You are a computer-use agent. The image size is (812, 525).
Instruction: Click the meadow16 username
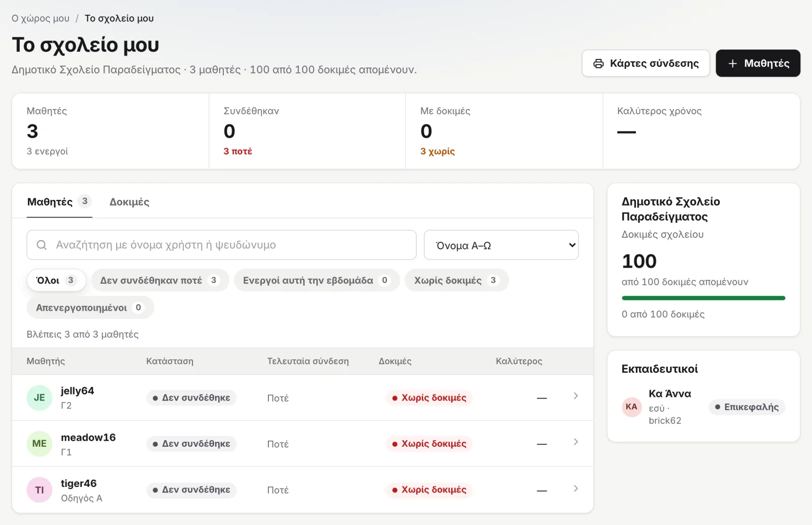(x=88, y=437)
